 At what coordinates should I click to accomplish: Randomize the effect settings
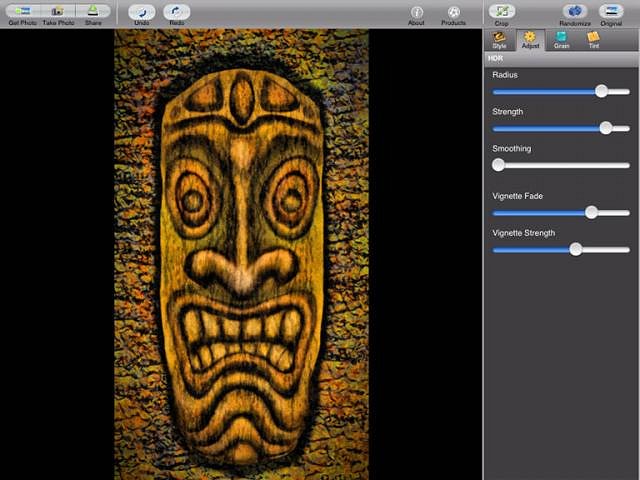click(x=575, y=13)
